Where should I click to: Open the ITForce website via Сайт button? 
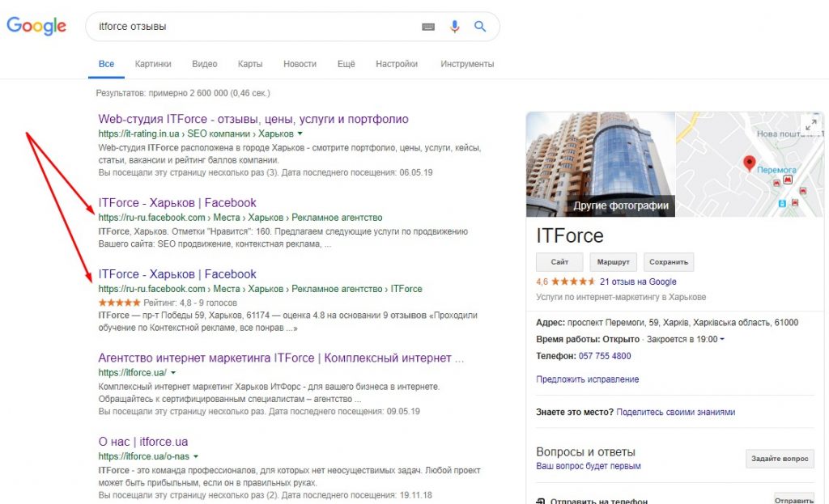tap(559, 261)
